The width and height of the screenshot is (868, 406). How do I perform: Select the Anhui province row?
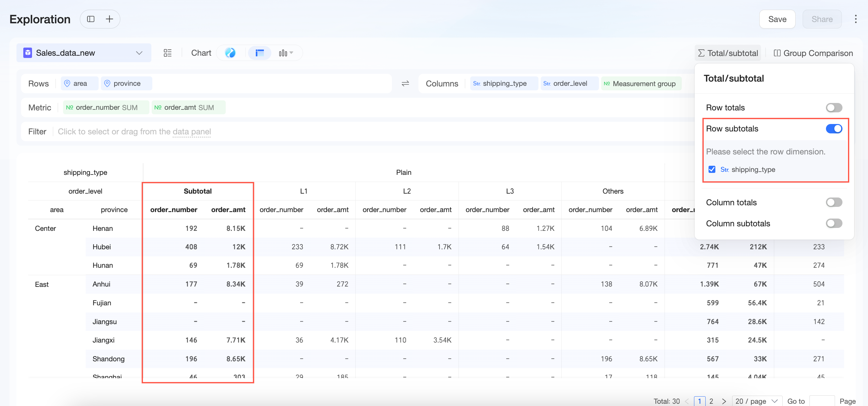(x=102, y=284)
